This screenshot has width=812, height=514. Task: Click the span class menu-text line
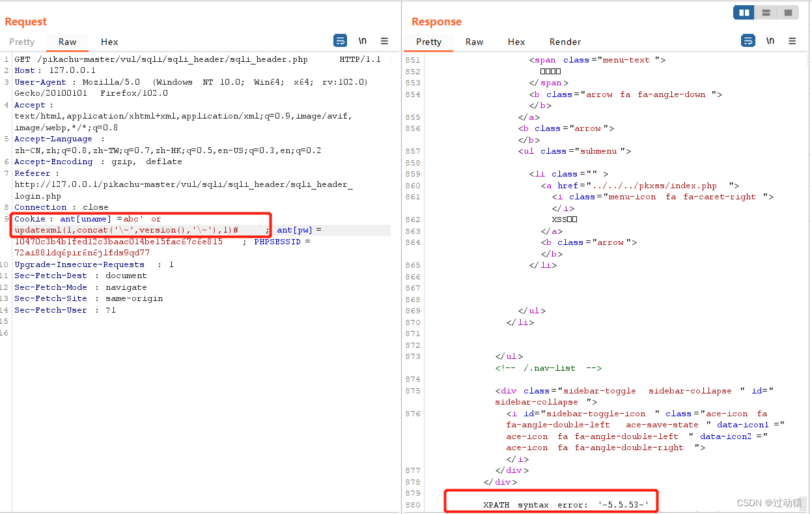click(x=598, y=60)
